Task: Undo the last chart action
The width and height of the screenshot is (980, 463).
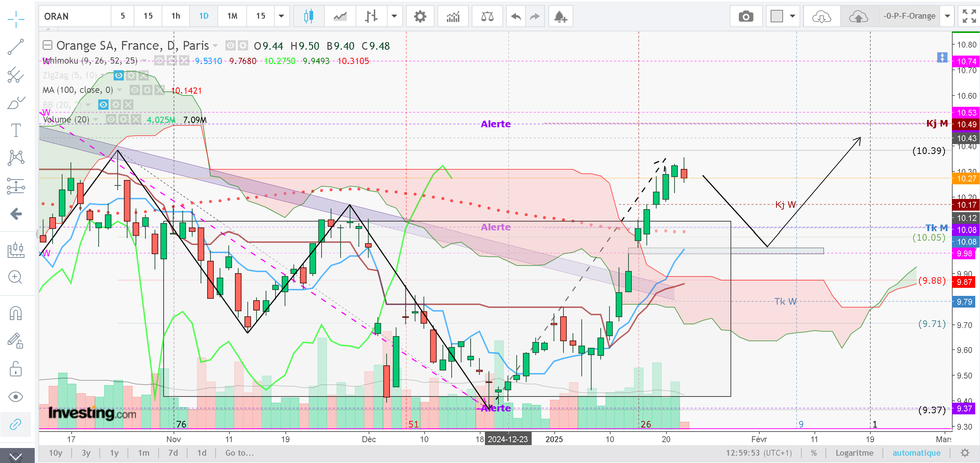Action: (516, 16)
